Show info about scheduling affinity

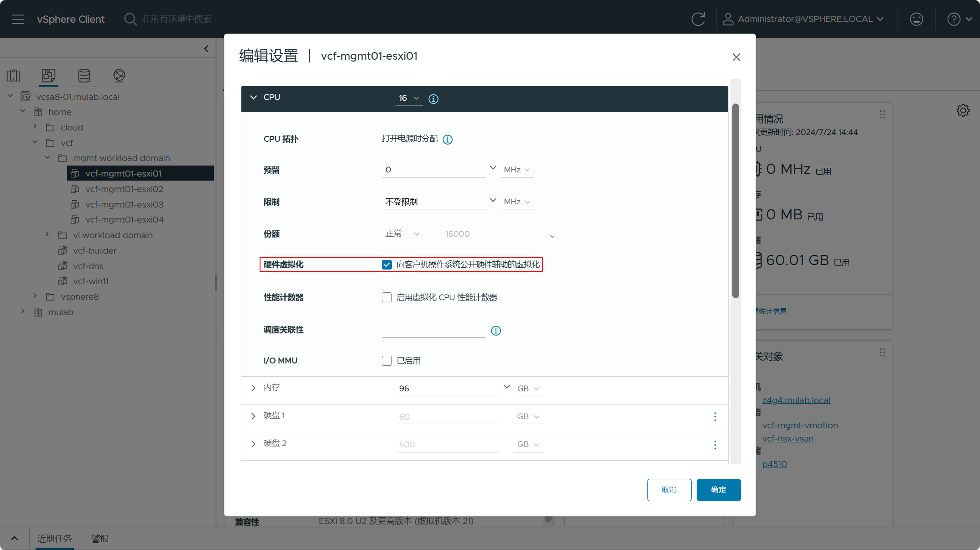coord(496,331)
